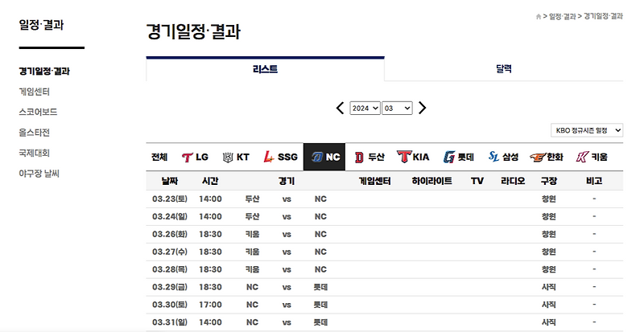Open the year 2024 dropdown
Image resolution: width=644 pixels, height=332 pixels.
(x=365, y=108)
